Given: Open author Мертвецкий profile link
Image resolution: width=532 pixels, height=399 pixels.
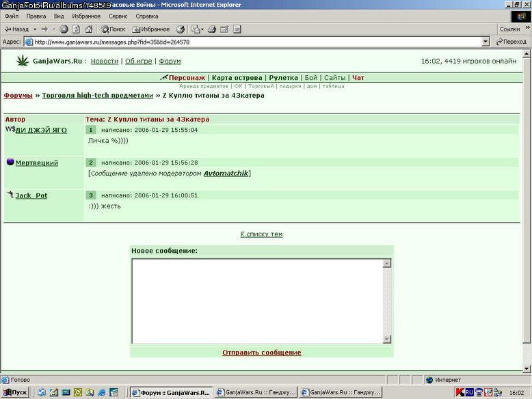Looking at the screenshot, I should (x=37, y=163).
